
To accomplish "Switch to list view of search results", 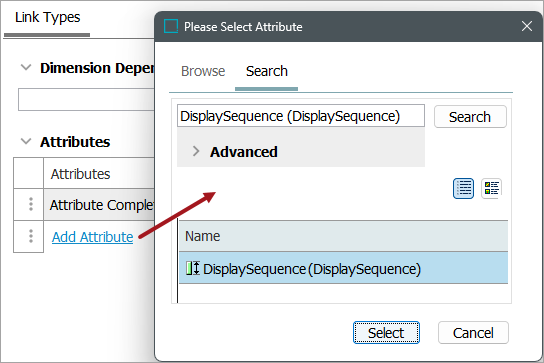I will click(x=463, y=188).
